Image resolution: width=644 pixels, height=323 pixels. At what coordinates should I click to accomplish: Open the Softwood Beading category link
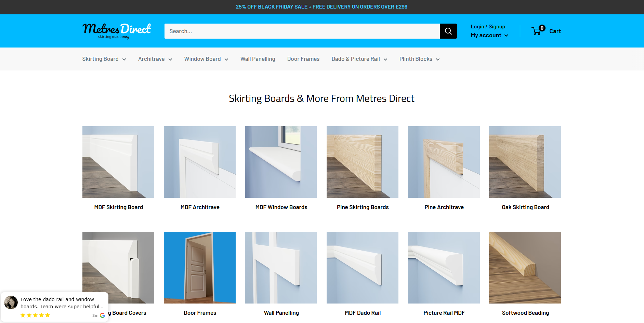pos(525,313)
